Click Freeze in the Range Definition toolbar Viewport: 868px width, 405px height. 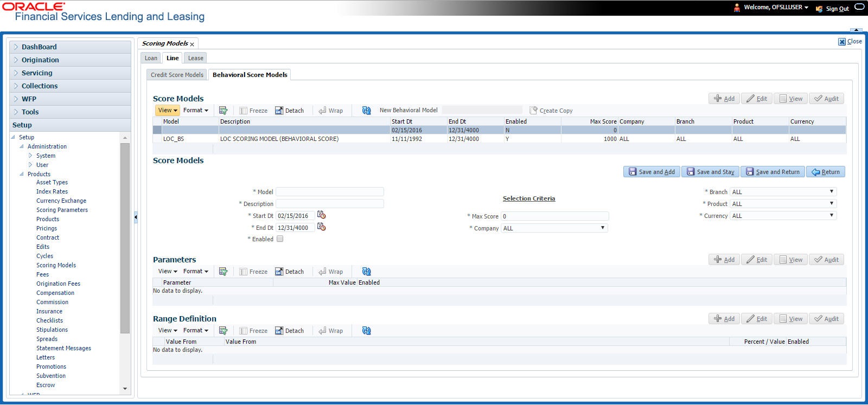(x=253, y=330)
